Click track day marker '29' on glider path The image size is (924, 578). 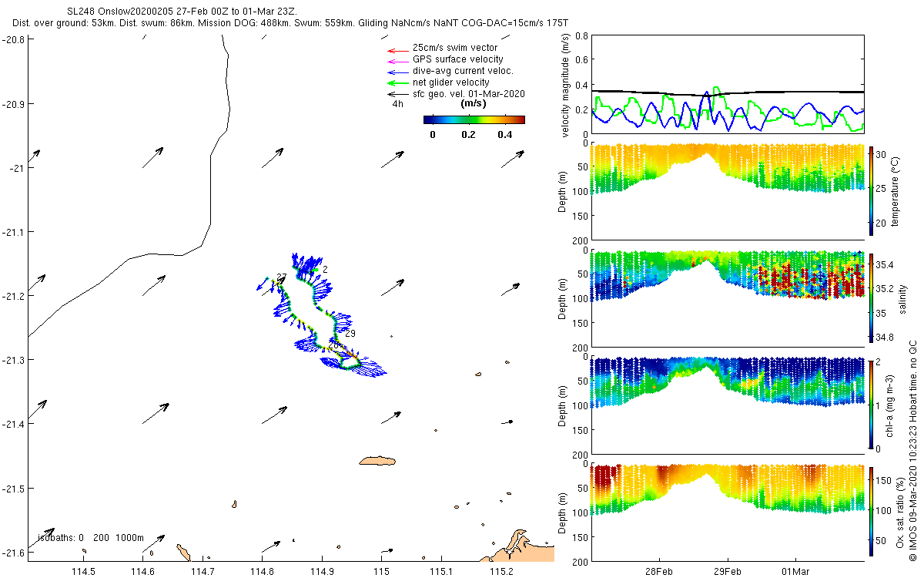(350, 334)
